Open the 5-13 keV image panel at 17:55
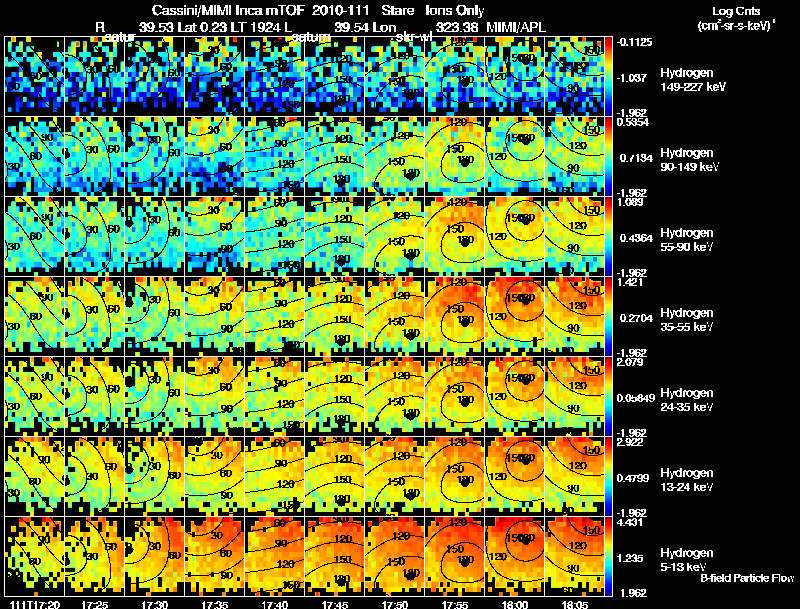Screen dimensions: 800x609 pyautogui.click(x=455, y=556)
